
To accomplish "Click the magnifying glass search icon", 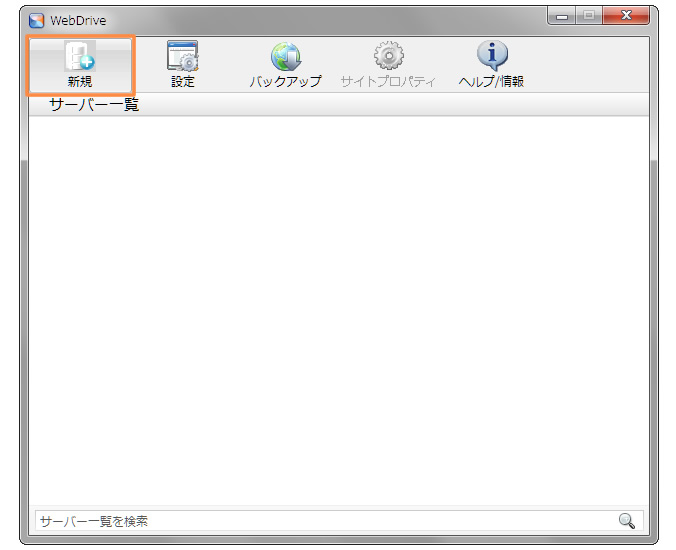I will pos(627,521).
